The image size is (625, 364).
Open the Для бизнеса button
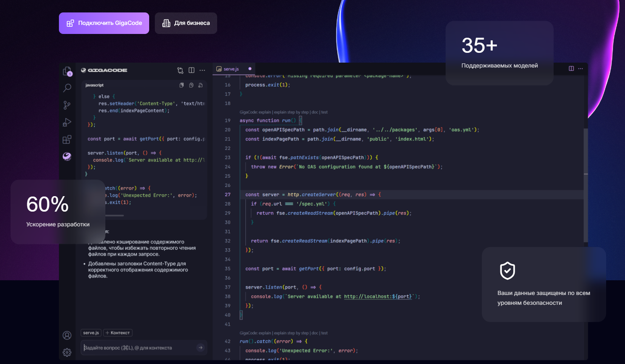tap(186, 23)
